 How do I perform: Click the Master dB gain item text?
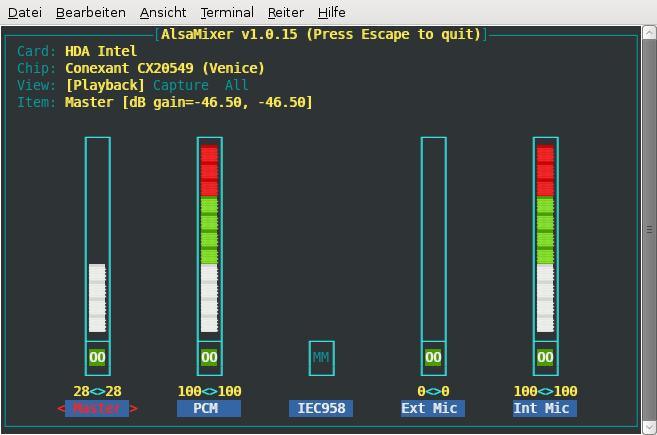[189, 102]
